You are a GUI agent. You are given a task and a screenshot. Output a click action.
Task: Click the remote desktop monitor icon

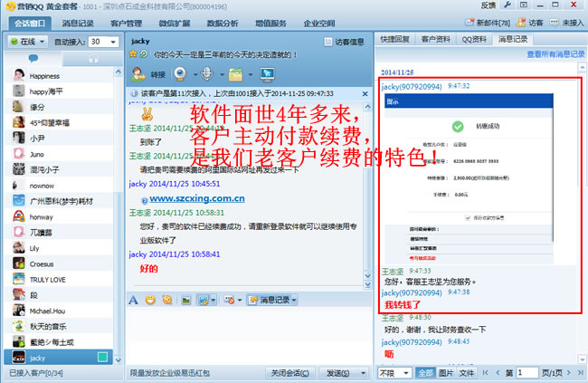268,74
